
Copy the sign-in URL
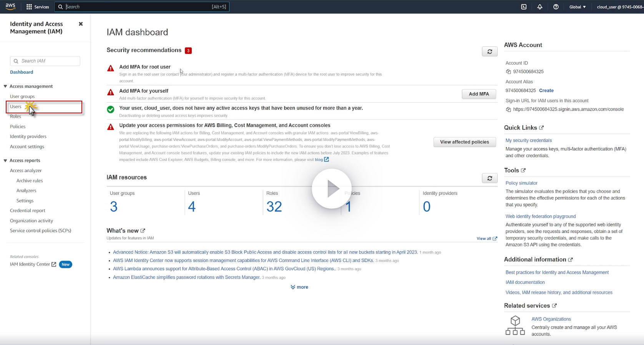(x=508, y=109)
